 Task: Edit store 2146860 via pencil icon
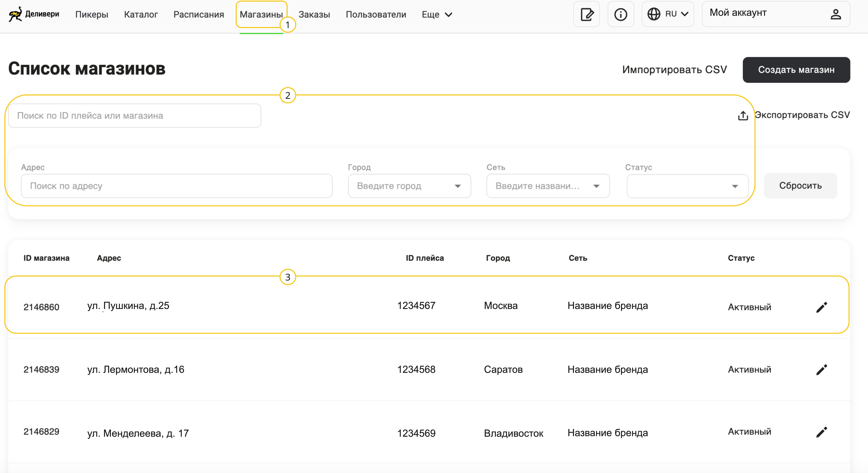point(822,307)
